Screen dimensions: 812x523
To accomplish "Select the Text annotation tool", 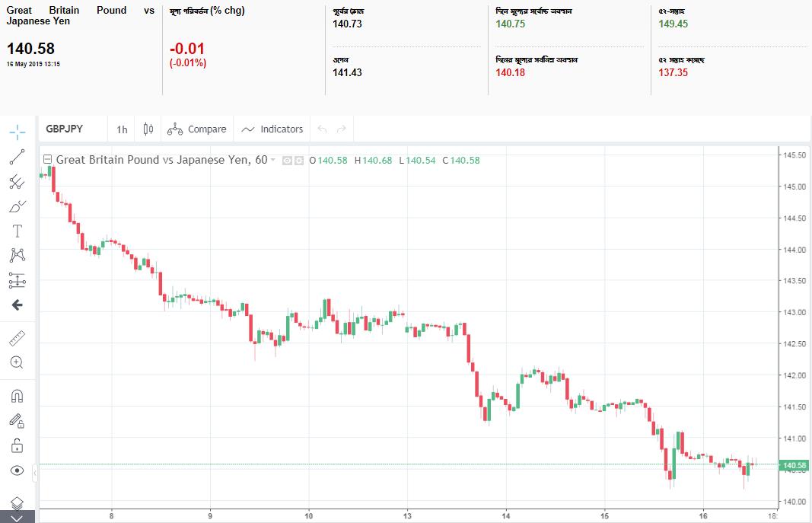I will 17,231.
